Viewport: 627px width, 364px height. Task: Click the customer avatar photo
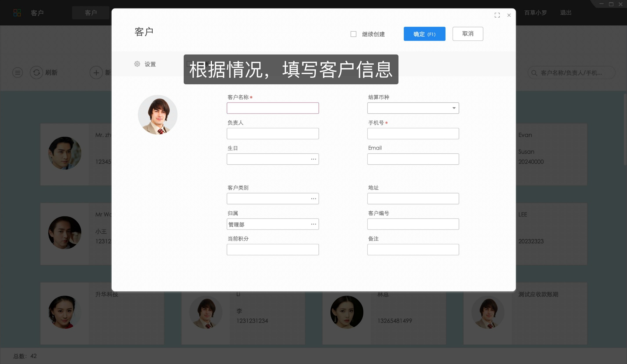tap(158, 115)
